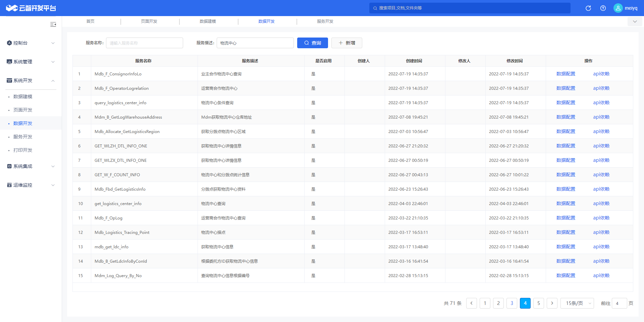Open api依赖 for mdb_get_ldc_info
The width and height of the screenshot is (644, 322).
tap(601, 247)
